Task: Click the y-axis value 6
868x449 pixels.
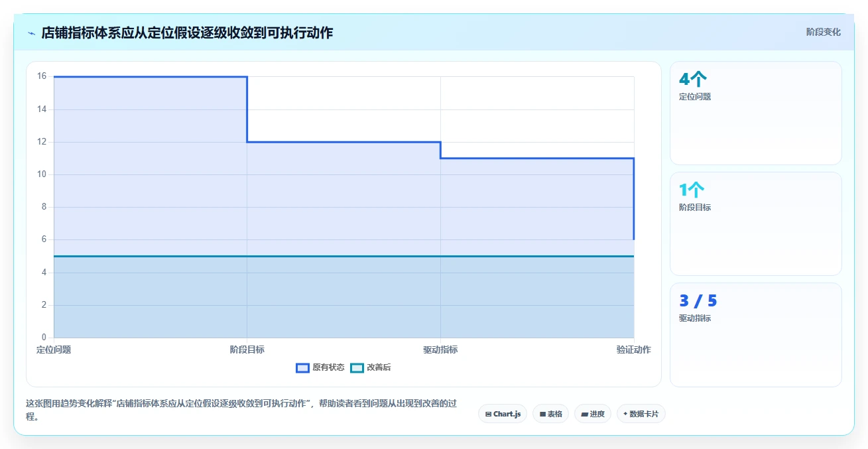Action: coord(44,239)
